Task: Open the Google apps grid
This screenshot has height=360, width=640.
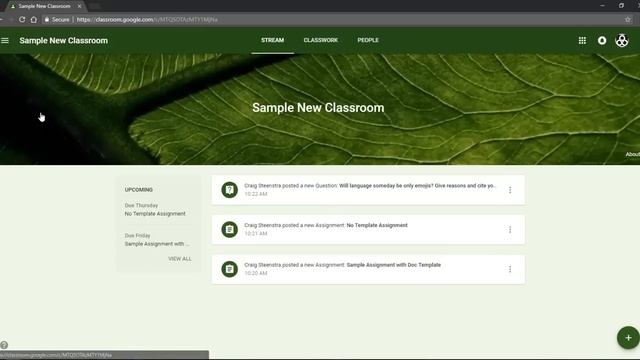Action: pyautogui.click(x=582, y=40)
